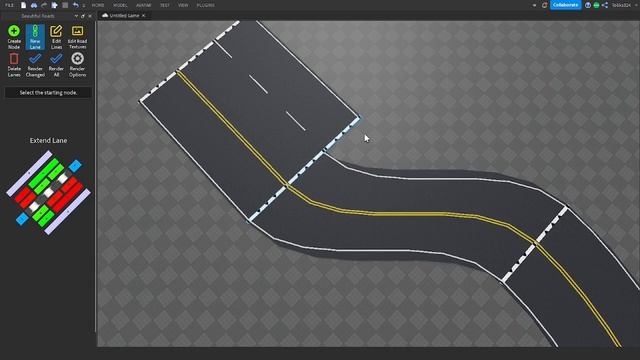The image size is (640, 360).
Task: Switch to the TEST ribbon tab
Action: tap(164, 5)
